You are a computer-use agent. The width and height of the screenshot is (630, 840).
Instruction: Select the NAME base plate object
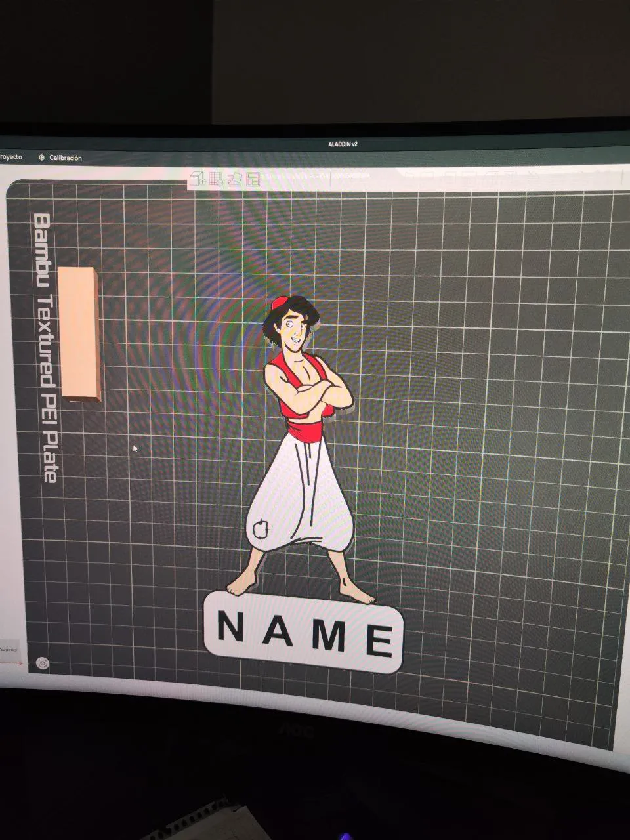coord(304,631)
